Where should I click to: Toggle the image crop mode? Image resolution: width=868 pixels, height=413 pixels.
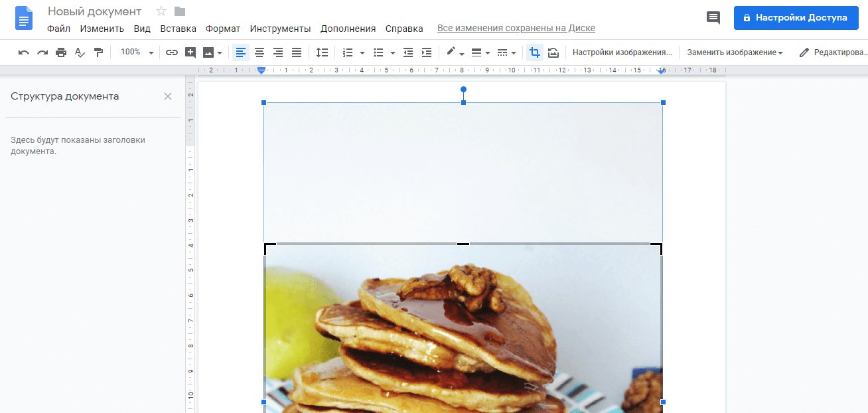coord(535,52)
